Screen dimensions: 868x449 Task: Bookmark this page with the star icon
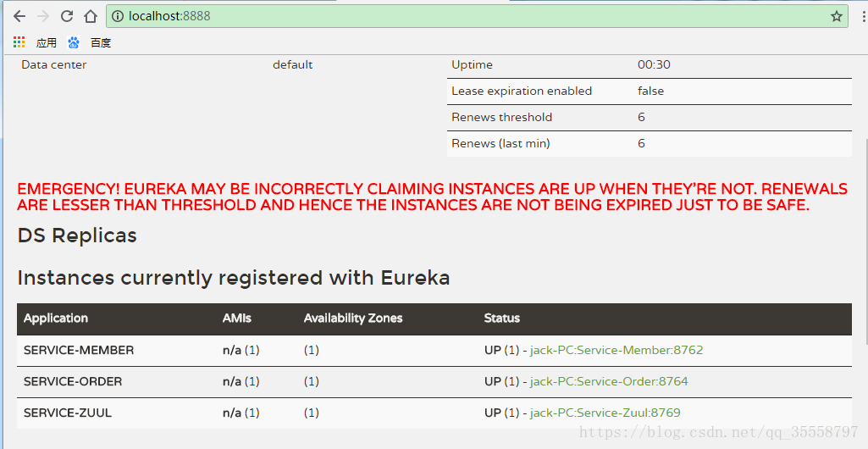point(836,16)
